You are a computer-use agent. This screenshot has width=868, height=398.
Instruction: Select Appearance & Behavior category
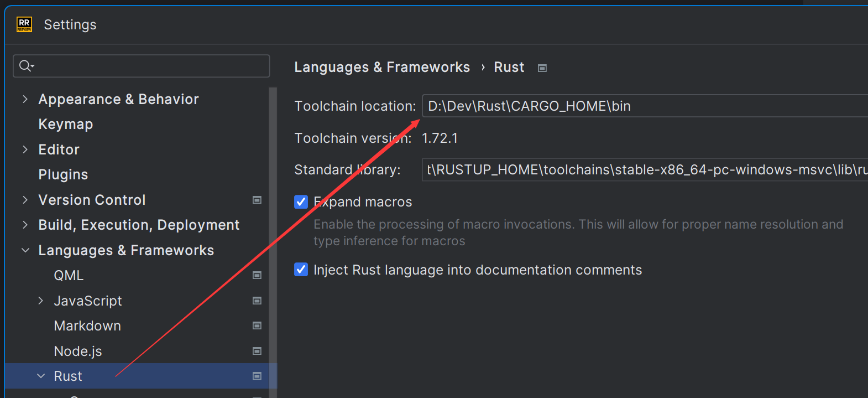click(x=118, y=99)
